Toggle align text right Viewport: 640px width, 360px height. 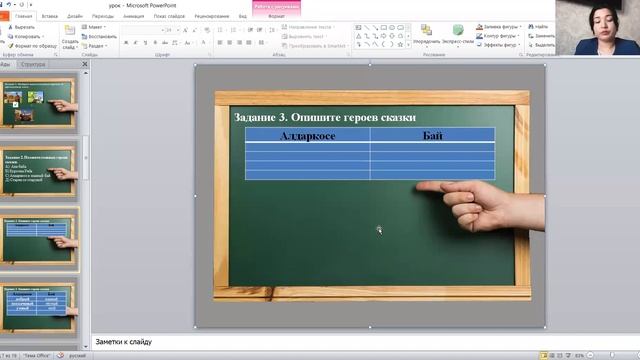pos(240,42)
